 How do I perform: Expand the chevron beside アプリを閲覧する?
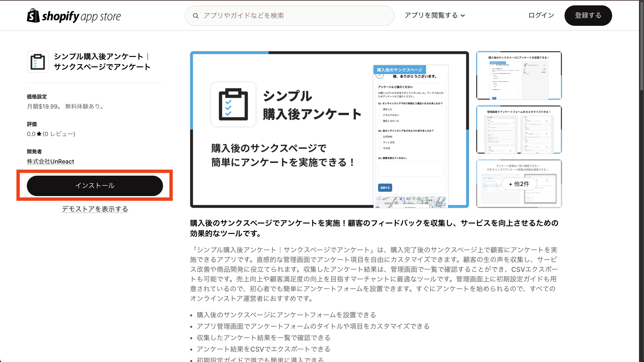(x=464, y=15)
